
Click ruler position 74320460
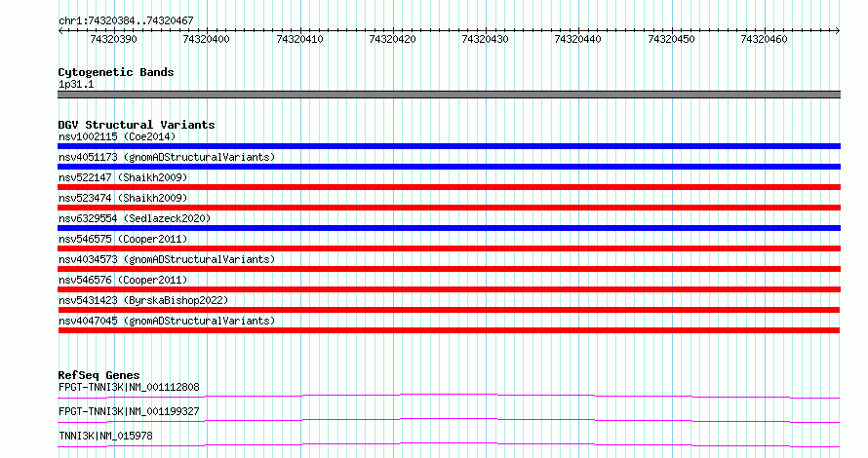pos(764,39)
